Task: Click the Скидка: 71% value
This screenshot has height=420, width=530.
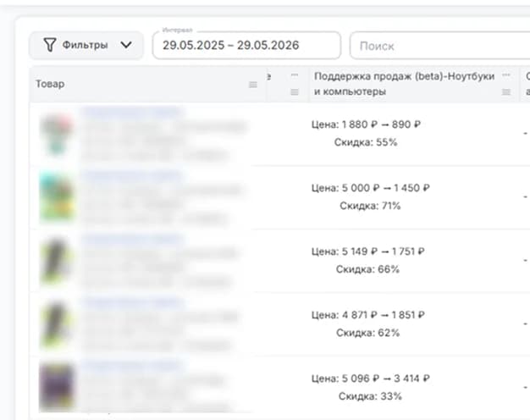Action: coord(370,206)
